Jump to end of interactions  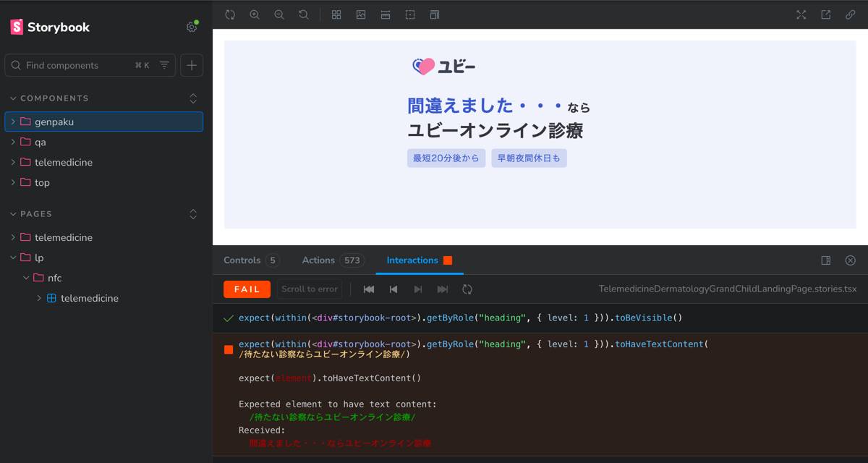443,289
